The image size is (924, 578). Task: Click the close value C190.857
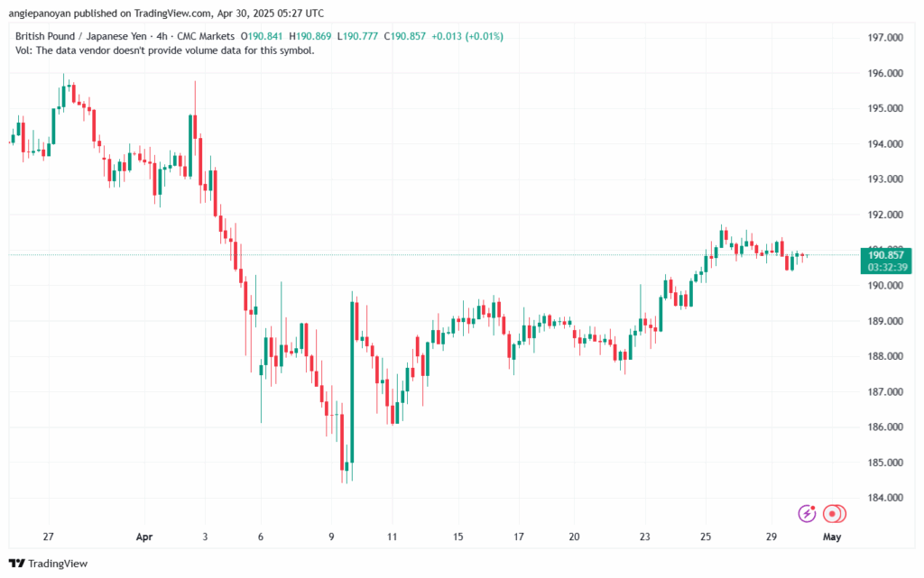[x=404, y=36]
